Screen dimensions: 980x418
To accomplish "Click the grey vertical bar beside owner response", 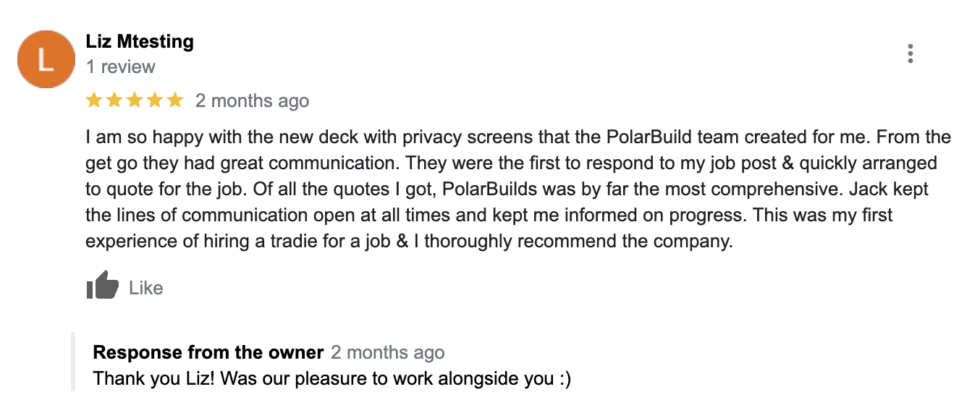I will 73,362.
